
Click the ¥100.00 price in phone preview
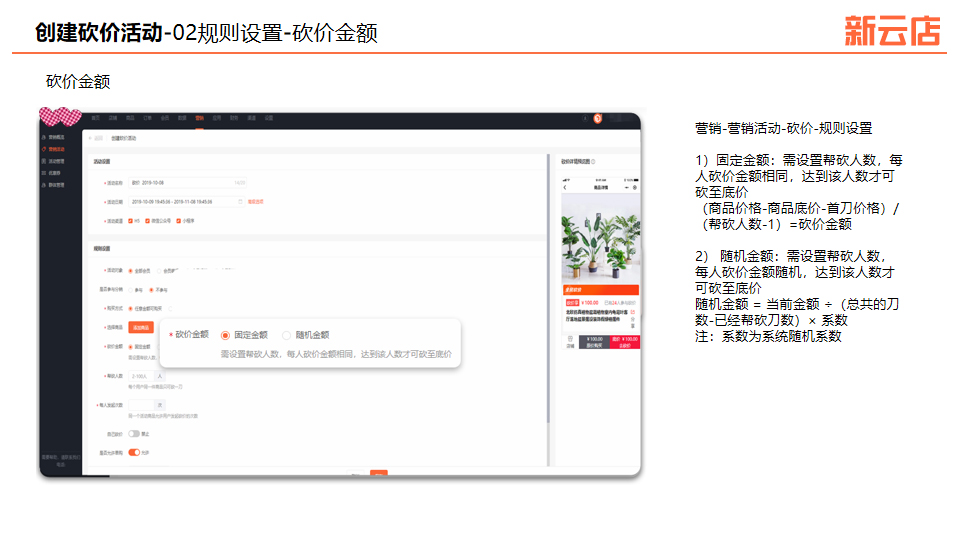coord(590,302)
